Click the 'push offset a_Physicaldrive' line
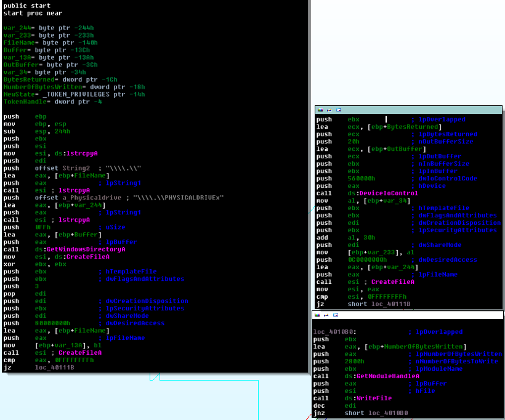Image resolution: width=505 pixels, height=420 pixels. coord(114,198)
